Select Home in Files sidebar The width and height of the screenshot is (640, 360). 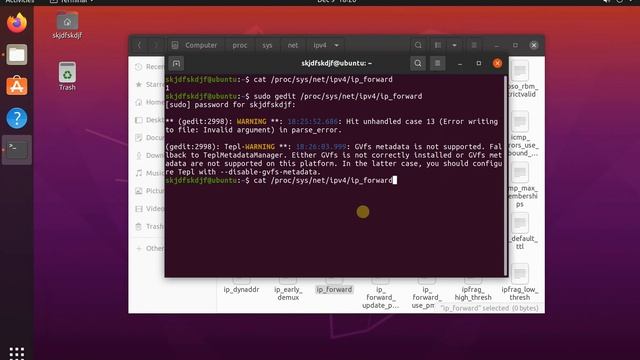pos(150,102)
